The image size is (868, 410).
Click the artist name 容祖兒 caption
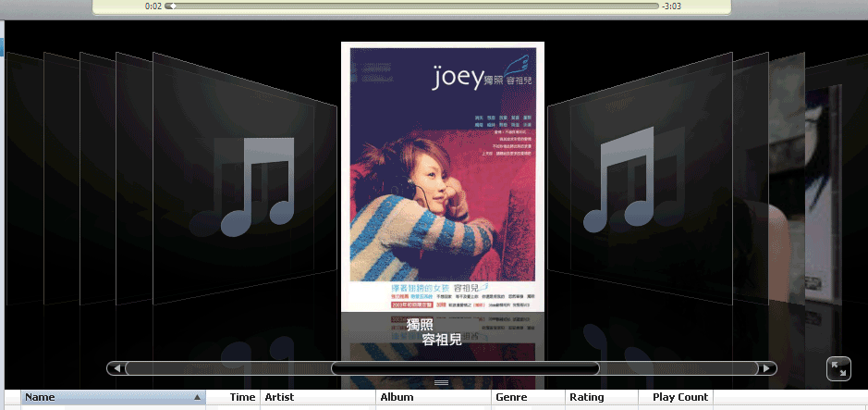coord(442,340)
